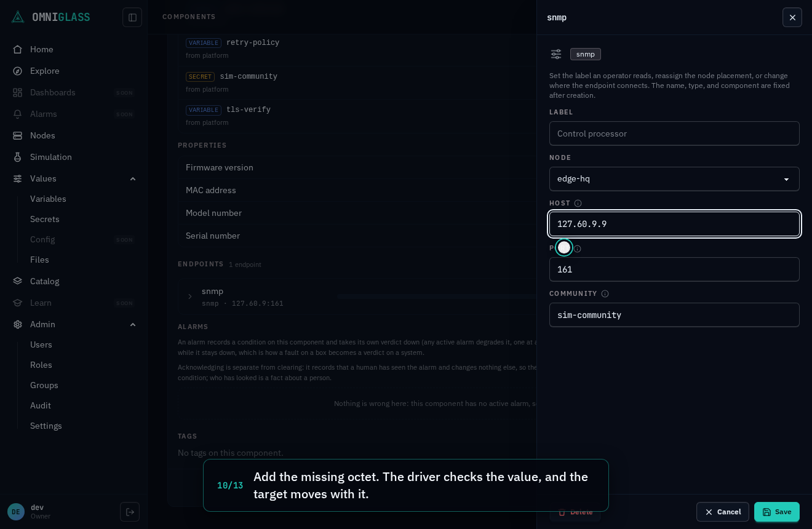Click the Firmware version property row
The width and height of the screenshot is (812, 529).
pos(357,167)
